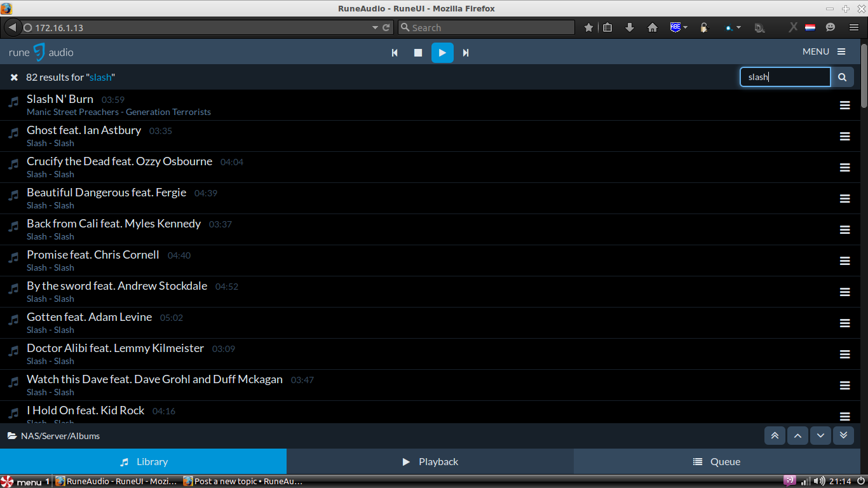The width and height of the screenshot is (868, 488).
Task: Switch to the Playback tab
Action: (x=430, y=461)
